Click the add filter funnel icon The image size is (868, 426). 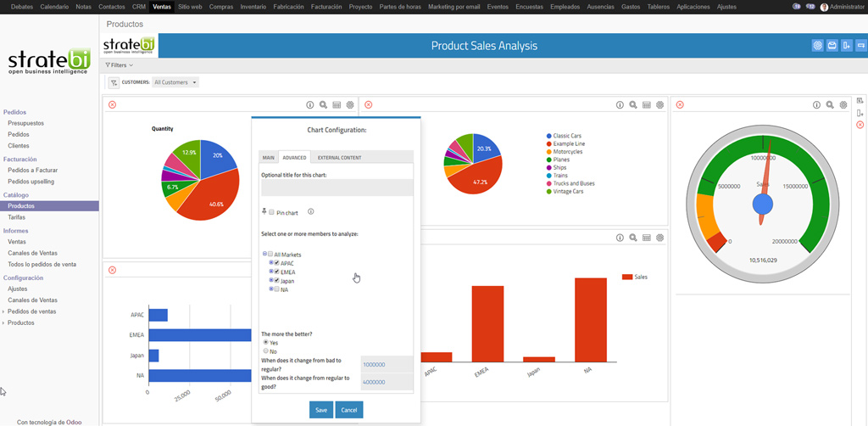[114, 82]
